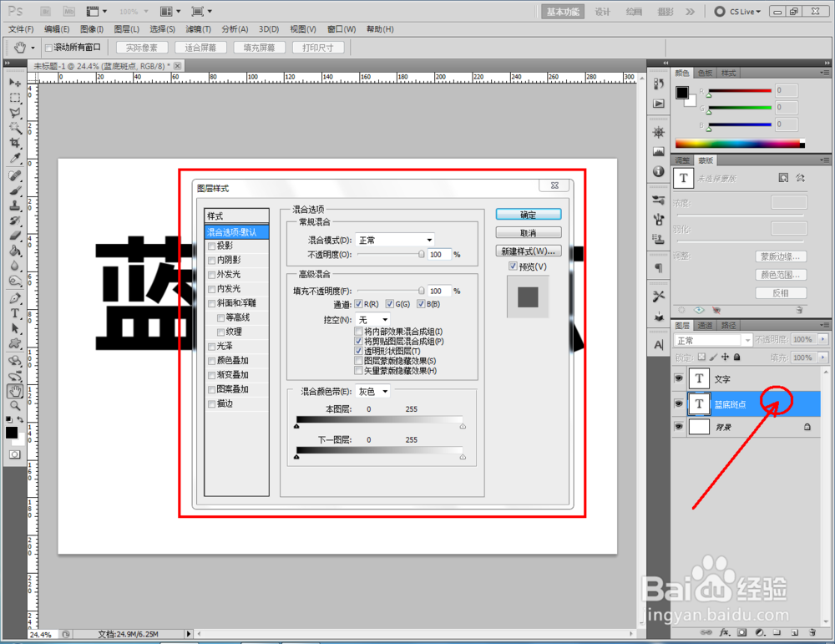Image resolution: width=835 pixels, height=644 pixels.
Task: Open the 图层(L) menu
Action: tap(127, 29)
